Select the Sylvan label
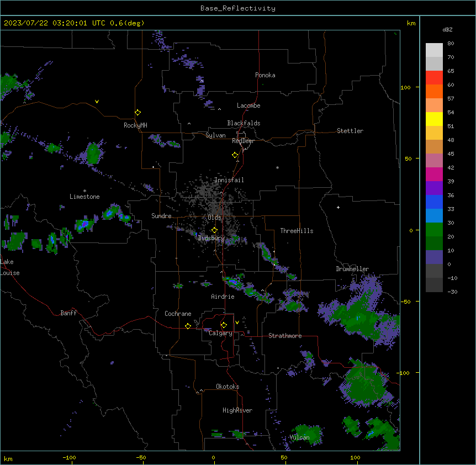Viewport: 476px width, 465px height. pyautogui.click(x=215, y=135)
